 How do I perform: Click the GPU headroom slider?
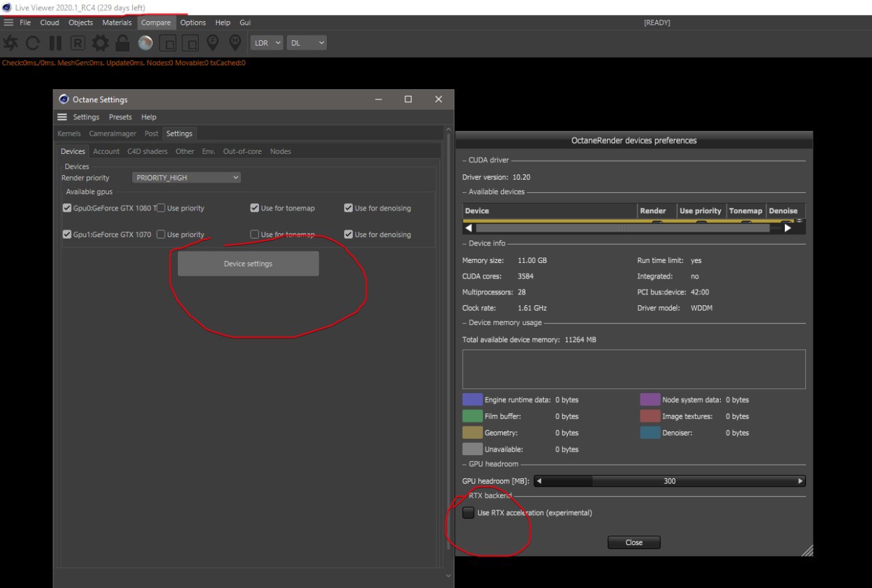pyautogui.click(x=670, y=481)
